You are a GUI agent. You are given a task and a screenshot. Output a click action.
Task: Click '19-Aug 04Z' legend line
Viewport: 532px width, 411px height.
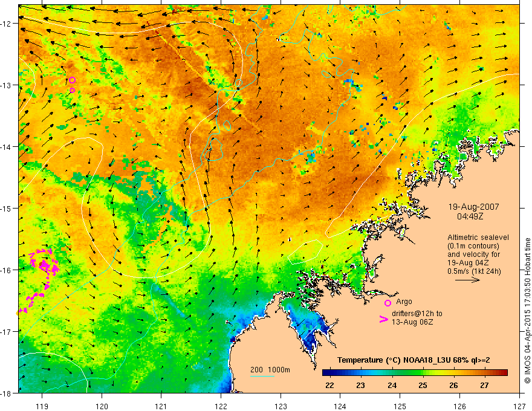[468, 263]
